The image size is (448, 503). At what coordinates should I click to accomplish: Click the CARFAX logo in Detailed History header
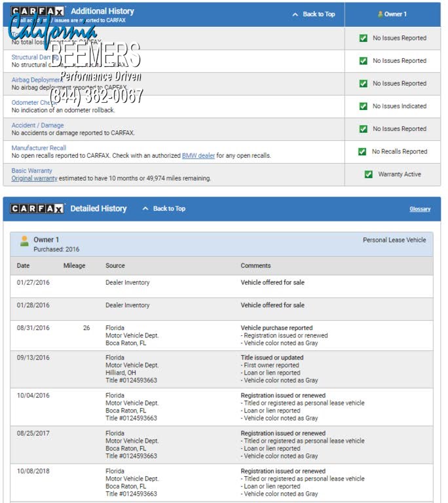(x=37, y=208)
